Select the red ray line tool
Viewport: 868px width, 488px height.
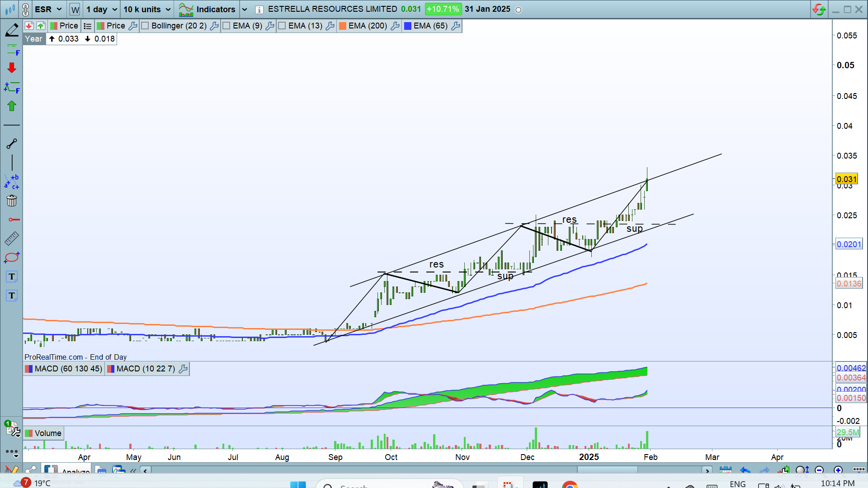14,220
